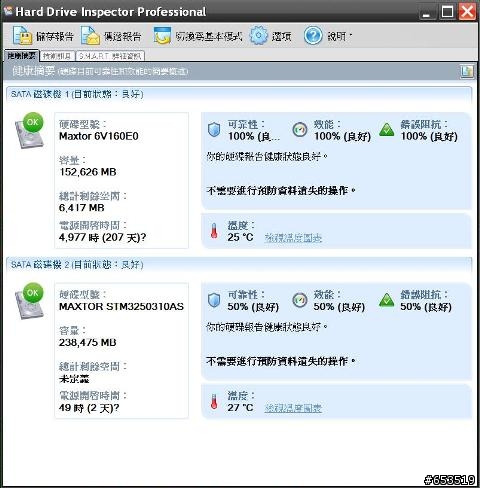
Task: Select the Health Summary (健康摘要) tab
Action: tap(21, 55)
